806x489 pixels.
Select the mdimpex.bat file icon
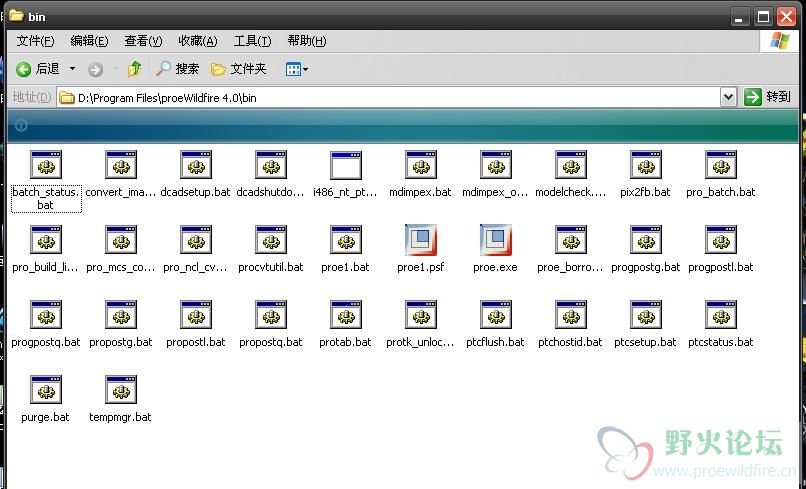[421, 165]
